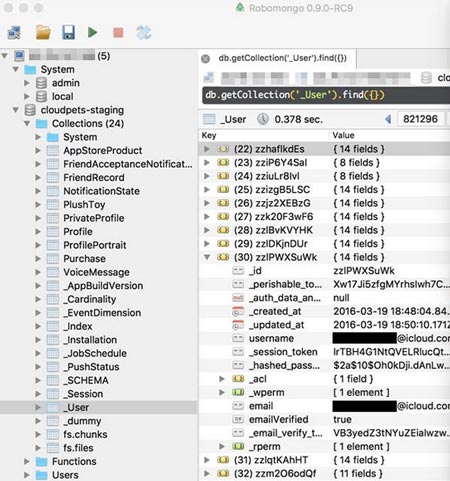Click the fs.chunks collection table icon

click(53, 434)
